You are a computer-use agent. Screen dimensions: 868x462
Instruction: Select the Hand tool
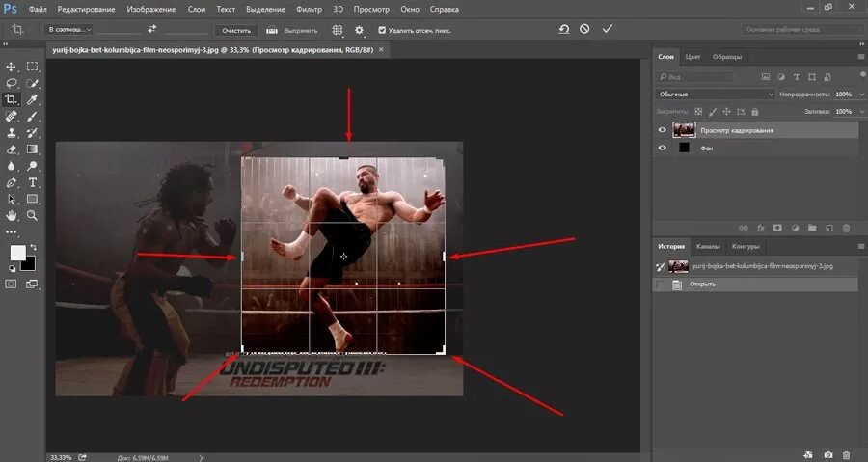click(x=11, y=216)
